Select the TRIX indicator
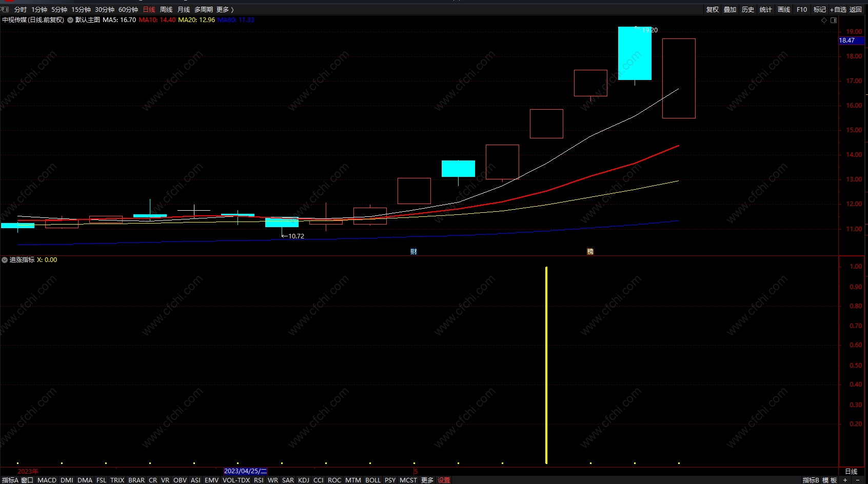 click(x=117, y=480)
